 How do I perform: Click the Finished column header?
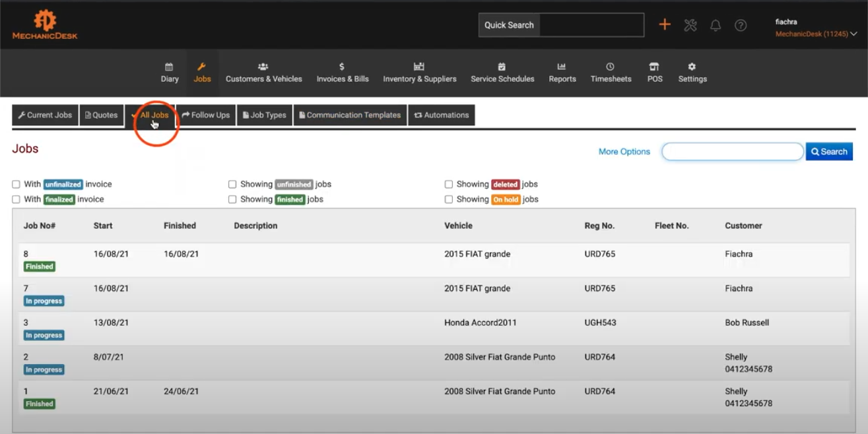pos(180,226)
